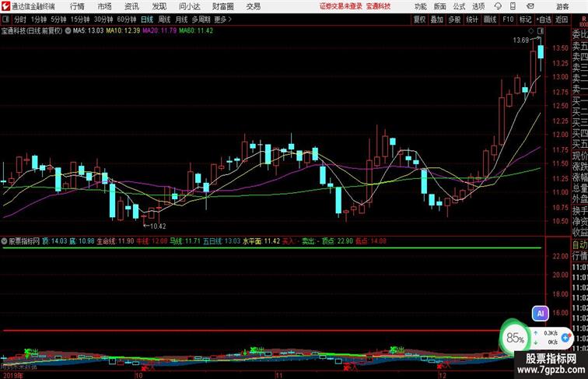Screen dimensions: 588x379
Task: Expand the 宝通科技 main chart indicator dropdown
Action: tap(68, 31)
